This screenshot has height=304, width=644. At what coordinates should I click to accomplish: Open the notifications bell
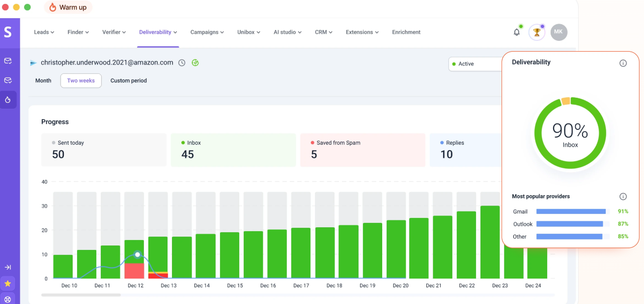pyautogui.click(x=517, y=32)
